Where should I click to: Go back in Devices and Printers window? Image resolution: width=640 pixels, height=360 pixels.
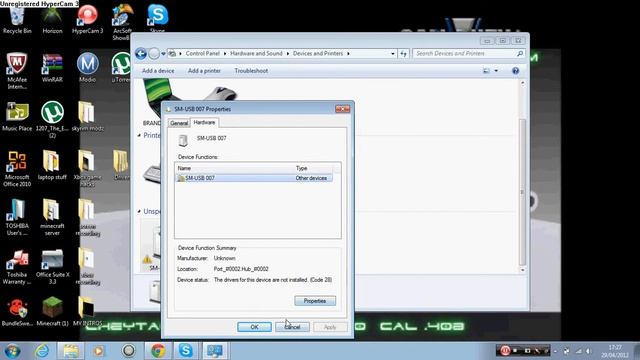coord(141,53)
